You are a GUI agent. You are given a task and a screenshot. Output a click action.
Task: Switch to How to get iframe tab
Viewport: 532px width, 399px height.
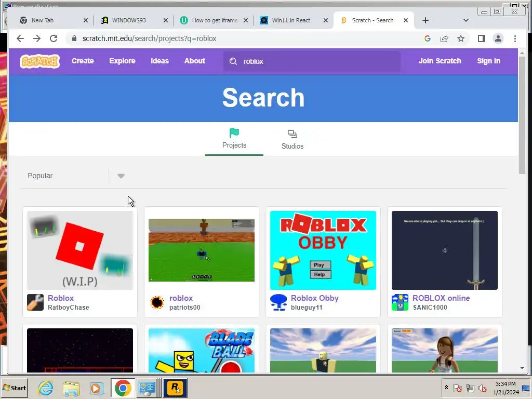pyautogui.click(x=215, y=20)
